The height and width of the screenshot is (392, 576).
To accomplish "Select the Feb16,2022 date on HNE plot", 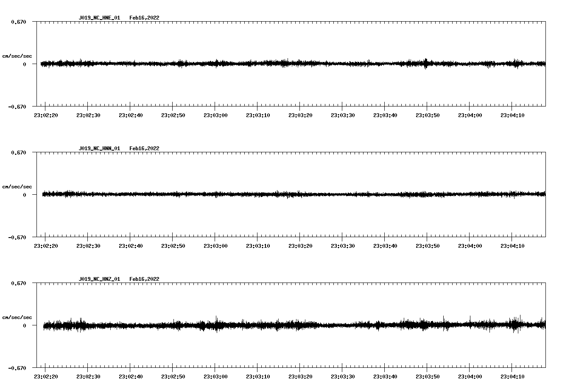I will (144, 18).
